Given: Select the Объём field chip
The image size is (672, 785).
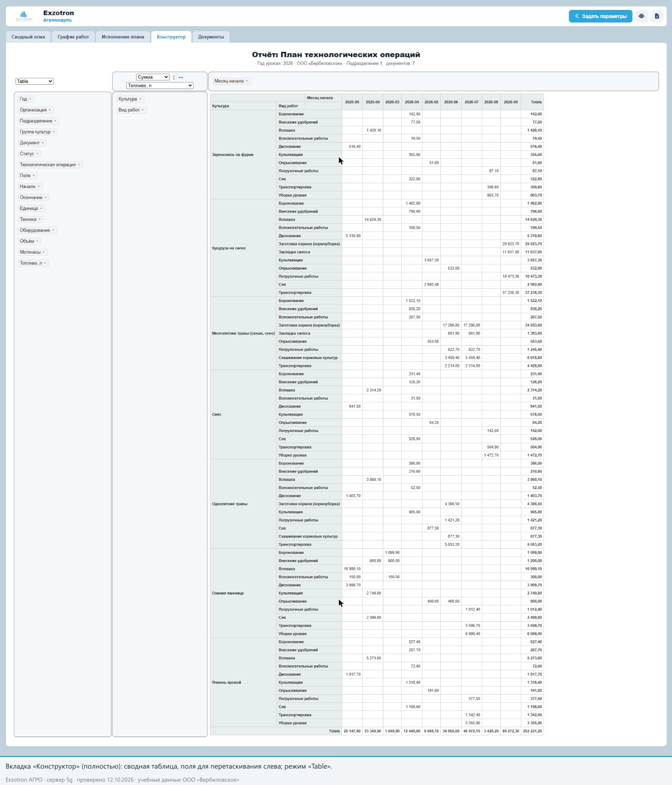Looking at the screenshot, I should click(x=29, y=242).
